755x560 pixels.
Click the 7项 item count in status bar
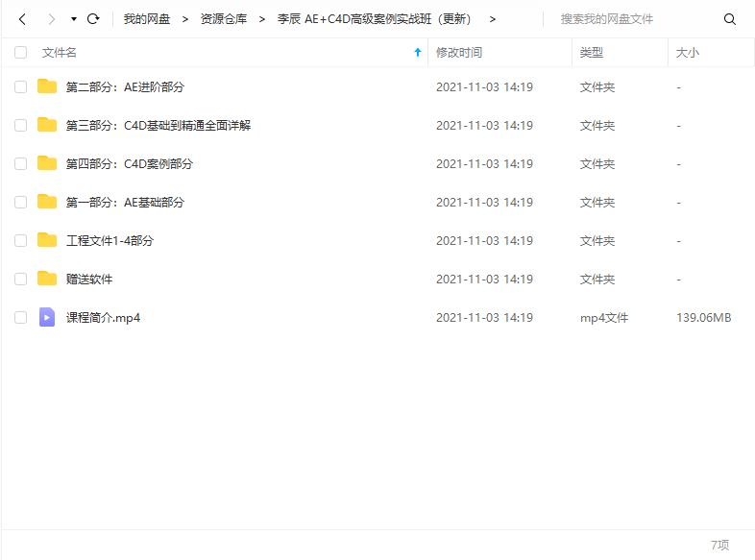pos(719,545)
